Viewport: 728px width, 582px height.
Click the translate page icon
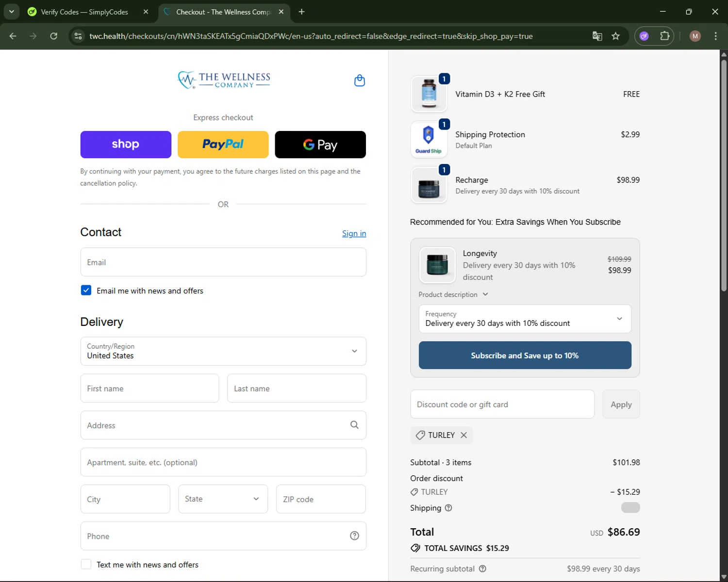[597, 36]
